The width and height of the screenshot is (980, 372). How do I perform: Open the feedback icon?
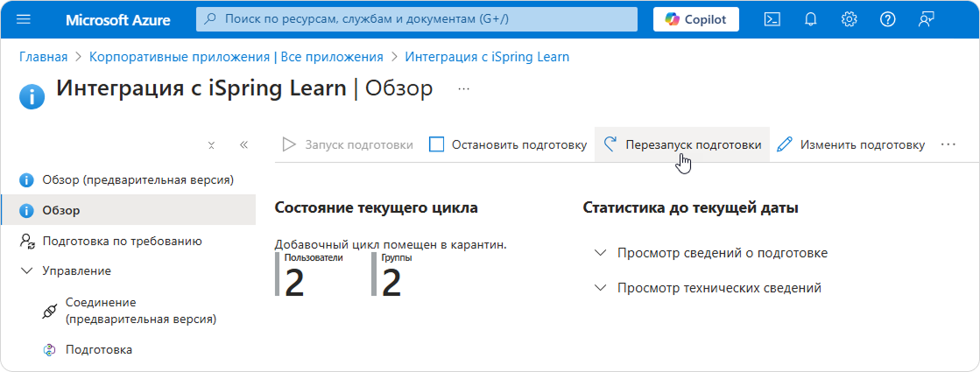tap(927, 19)
